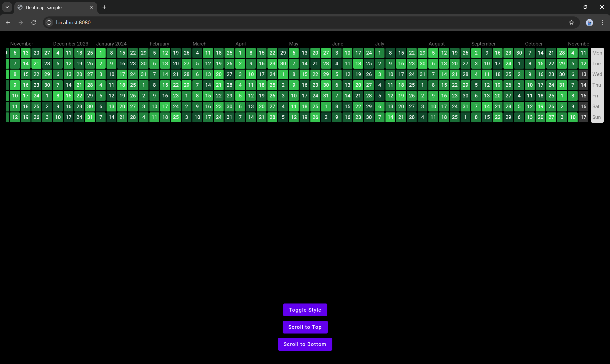Open the Chrome profile avatar icon
This screenshot has height=364, width=610.
[589, 23]
